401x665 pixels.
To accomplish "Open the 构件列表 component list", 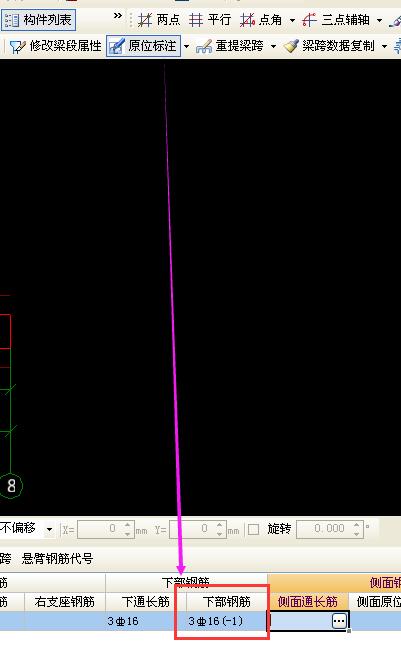I will 39,20.
